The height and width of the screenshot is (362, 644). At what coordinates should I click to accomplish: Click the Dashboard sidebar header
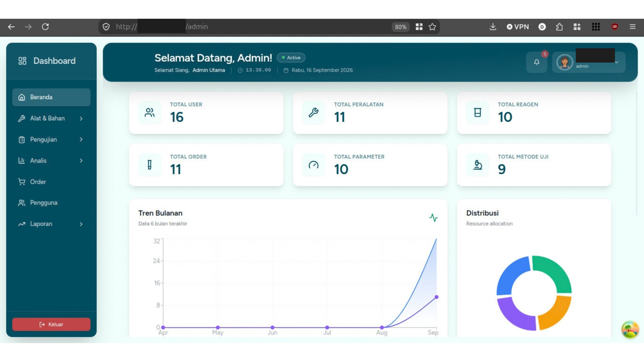47,61
